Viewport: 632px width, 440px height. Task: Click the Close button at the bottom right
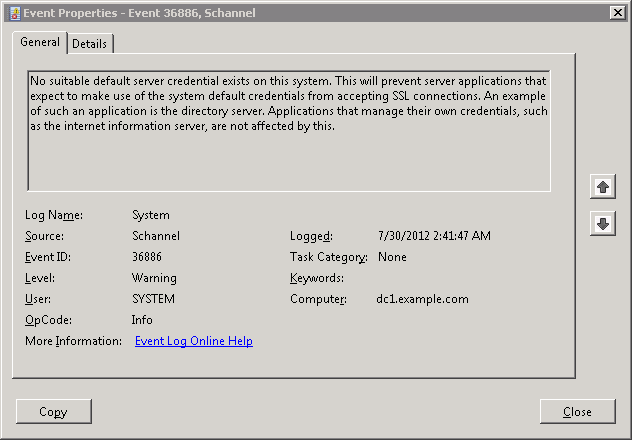tap(577, 411)
